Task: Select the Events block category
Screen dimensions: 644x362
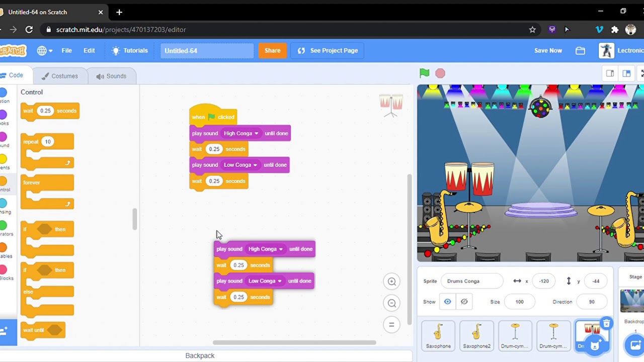Action: point(4,162)
